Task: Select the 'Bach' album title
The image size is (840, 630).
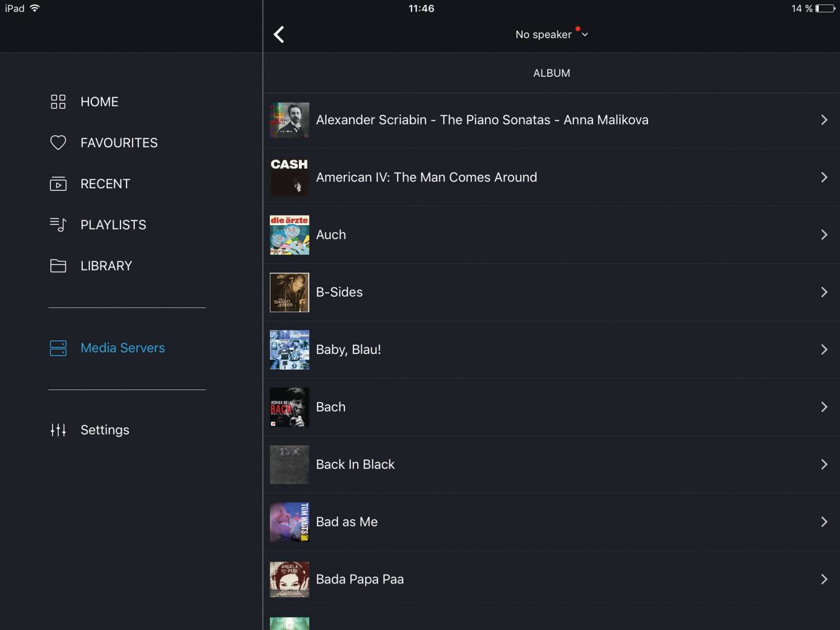Action: pyautogui.click(x=331, y=407)
